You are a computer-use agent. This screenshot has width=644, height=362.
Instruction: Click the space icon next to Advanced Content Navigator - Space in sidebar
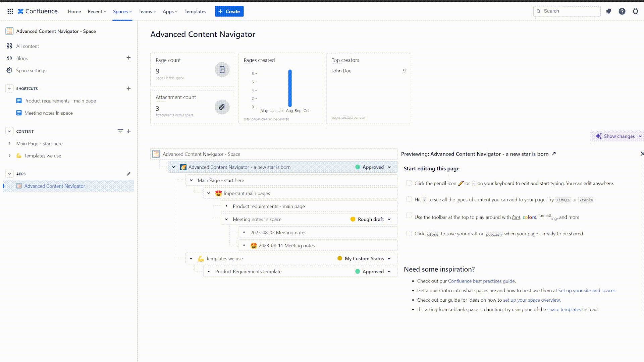9,31
